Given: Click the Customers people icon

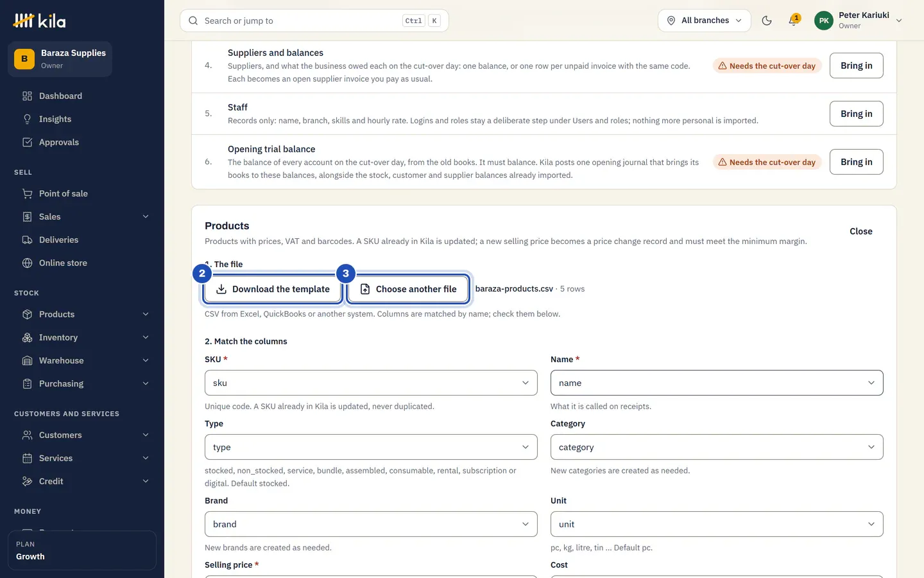Looking at the screenshot, I should 27,435.
